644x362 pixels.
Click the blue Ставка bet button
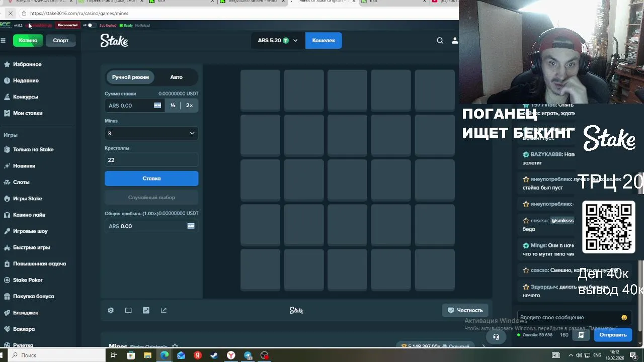(x=151, y=178)
